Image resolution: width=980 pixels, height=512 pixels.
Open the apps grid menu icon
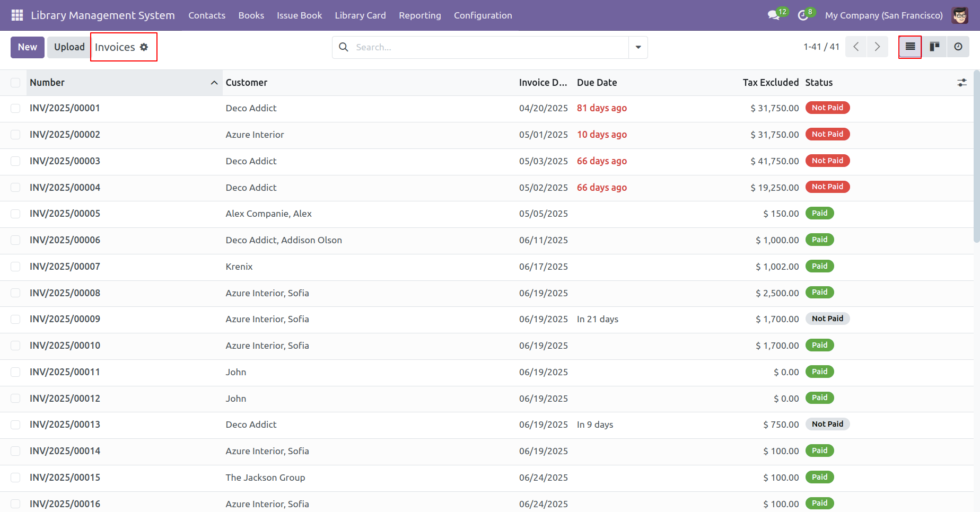point(17,15)
